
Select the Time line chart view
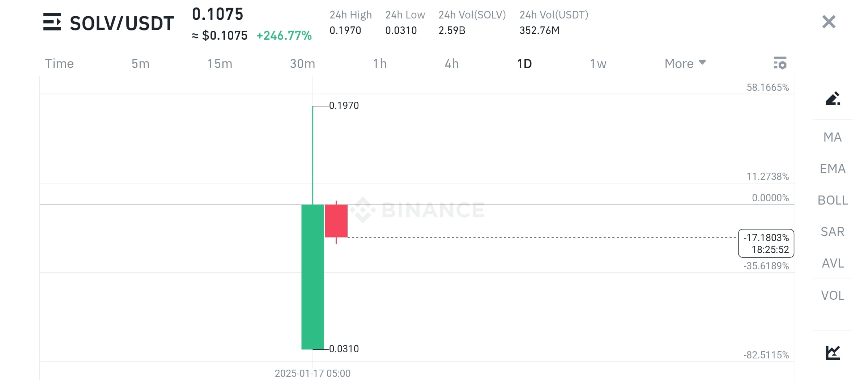(x=59, y=64)
